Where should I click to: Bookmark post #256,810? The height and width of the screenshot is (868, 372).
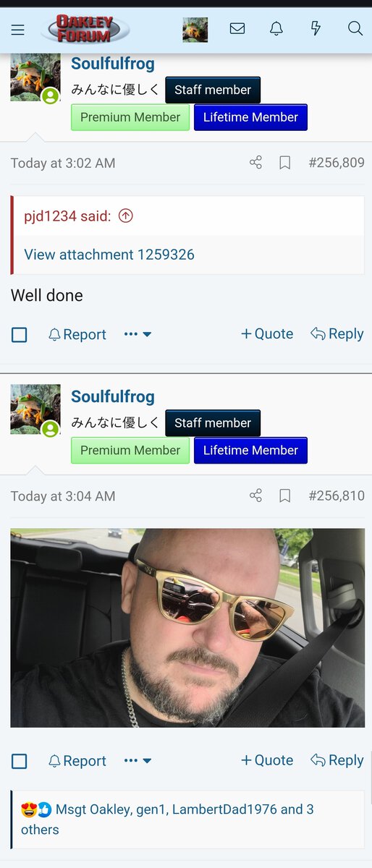pyautogui.click(x=285, y=496)
